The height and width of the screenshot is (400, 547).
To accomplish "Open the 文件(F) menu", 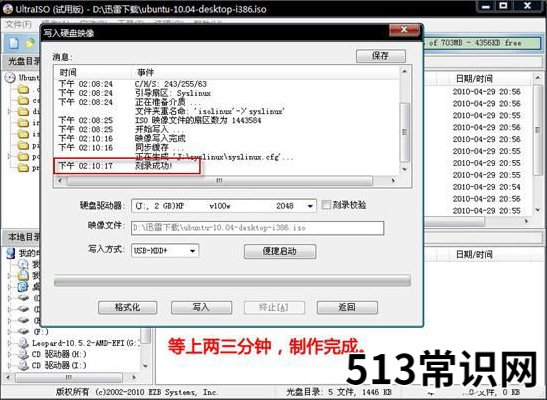I will click(18, 24).
